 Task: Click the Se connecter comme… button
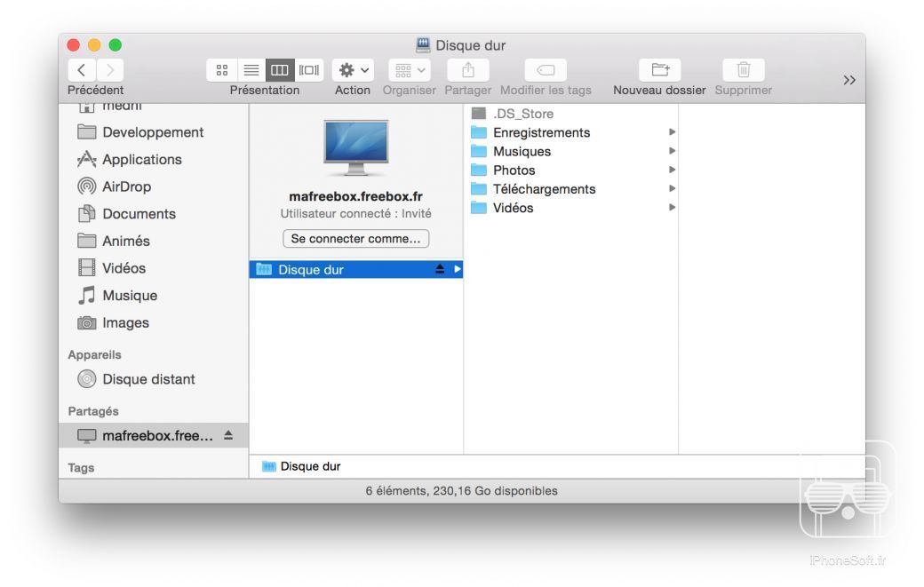[356, 239]
